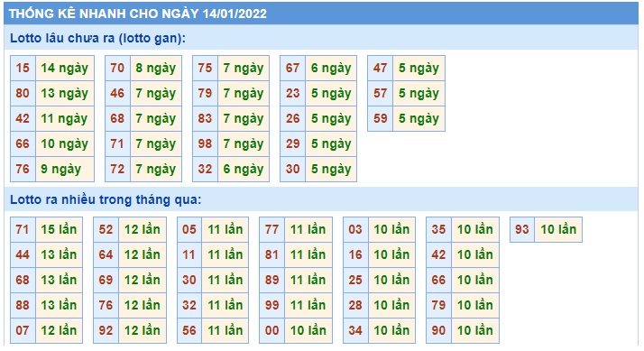Select number 77 in the frequent lotto table

coord(271,229)
